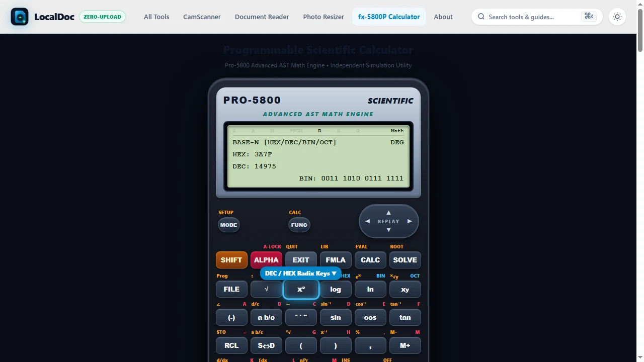Click the DEC: 14975 display line
The image size is (644, 362).
tap(254, 166)
